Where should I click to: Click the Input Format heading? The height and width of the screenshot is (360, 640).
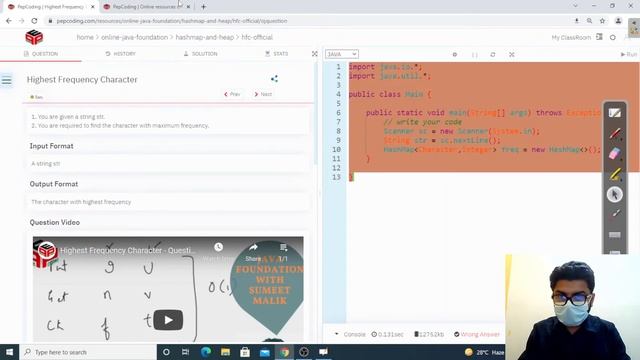point(51,146)
